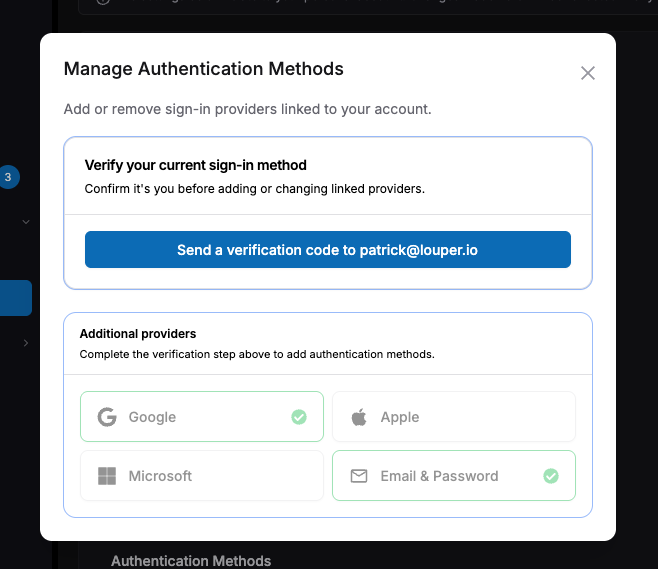
Task: Click the notification badge showing 3
Action: pos(8,177)
